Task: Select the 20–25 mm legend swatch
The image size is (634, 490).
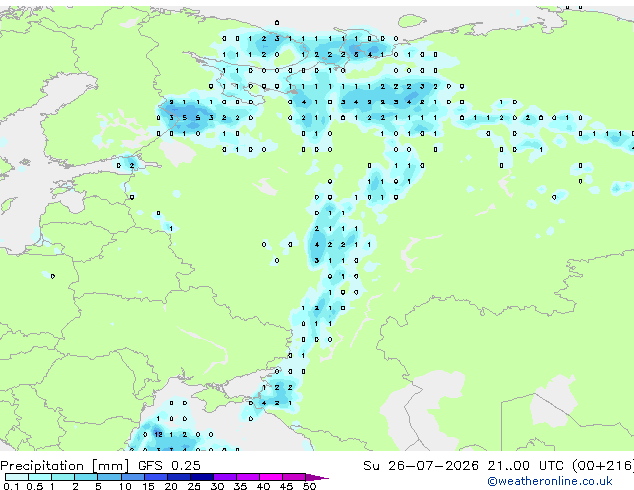Action: (179, 477)
